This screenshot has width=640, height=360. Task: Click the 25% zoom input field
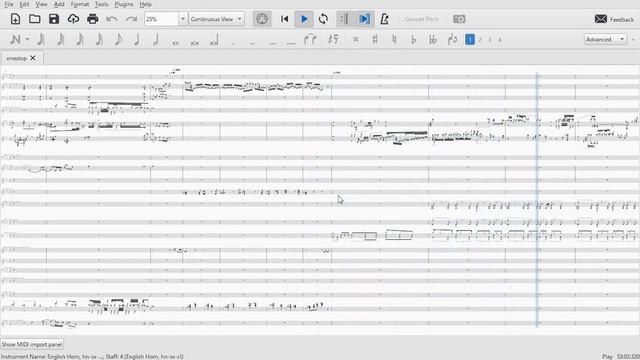(162, 19)
